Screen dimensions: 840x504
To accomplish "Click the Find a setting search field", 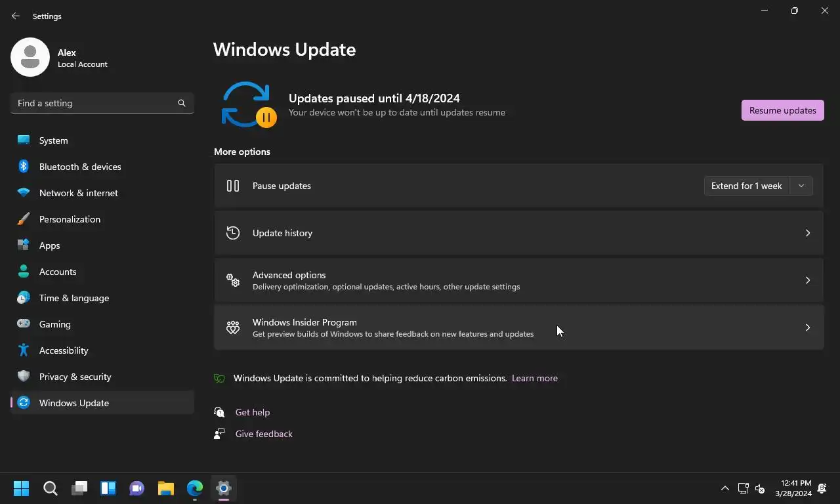I will point(102,103).
